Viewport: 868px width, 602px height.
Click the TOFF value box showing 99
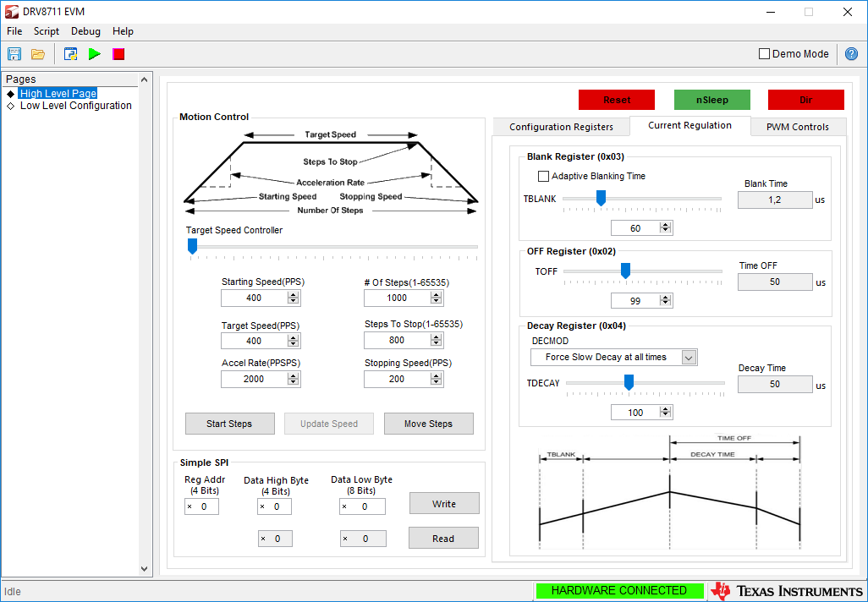click(x=635, y=300)
